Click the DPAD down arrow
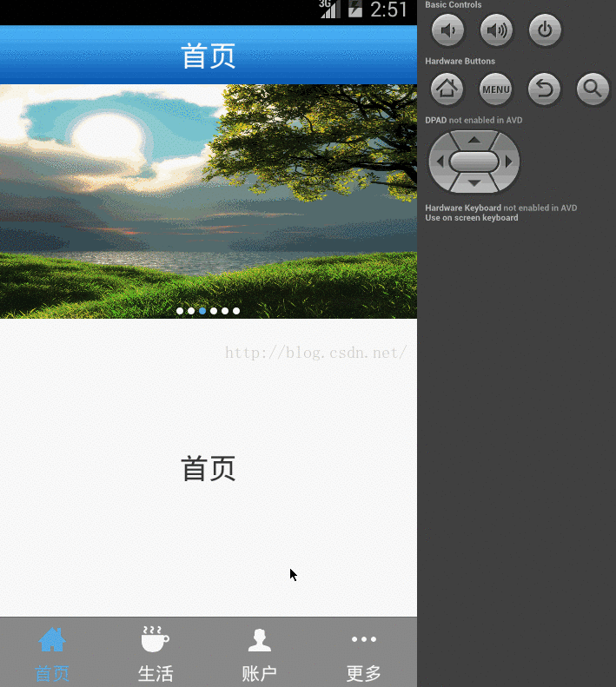616x687 pixels. click(x=474, y=183)
